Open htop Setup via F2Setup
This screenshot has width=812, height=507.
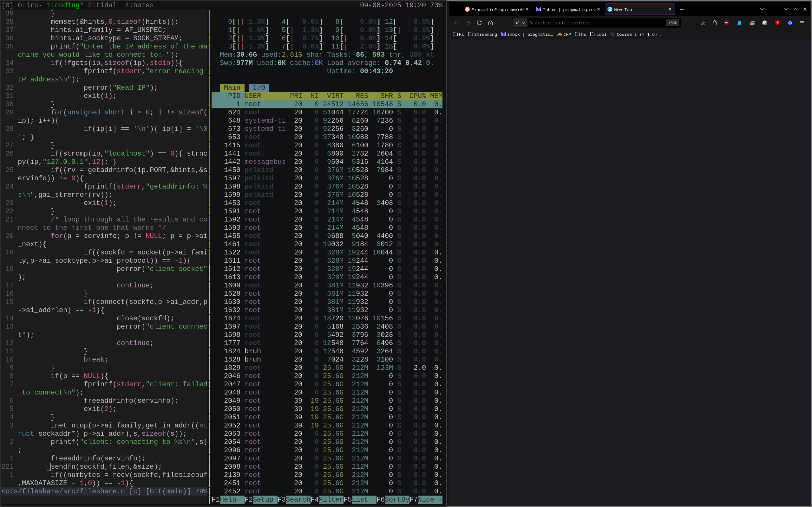pyautogui.click(x=262, y=499)
